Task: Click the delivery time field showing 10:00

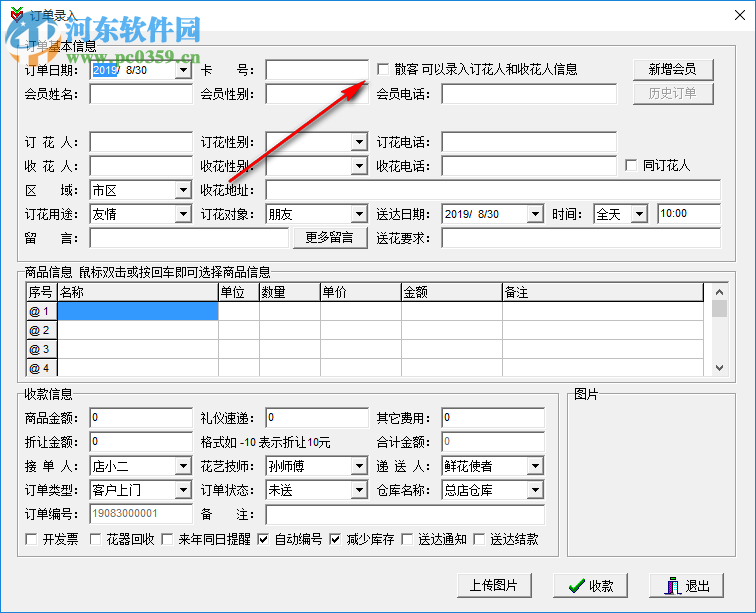Action: pyautogui.click(x=689, y=214)
